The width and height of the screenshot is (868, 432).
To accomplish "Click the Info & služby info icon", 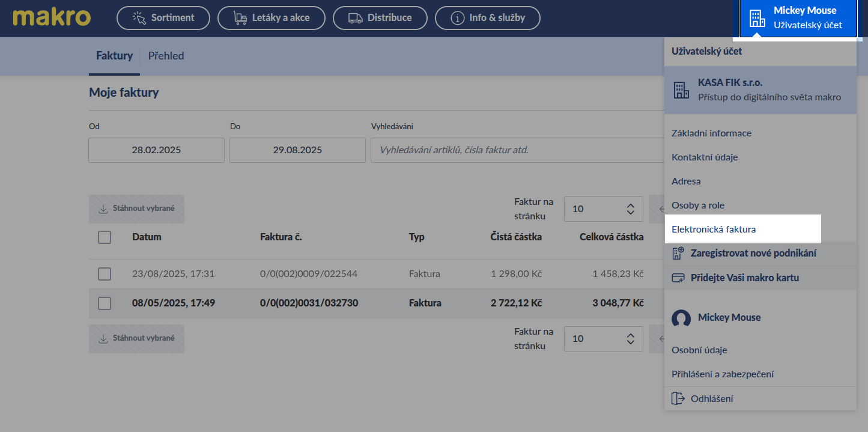I will (458, 18).
